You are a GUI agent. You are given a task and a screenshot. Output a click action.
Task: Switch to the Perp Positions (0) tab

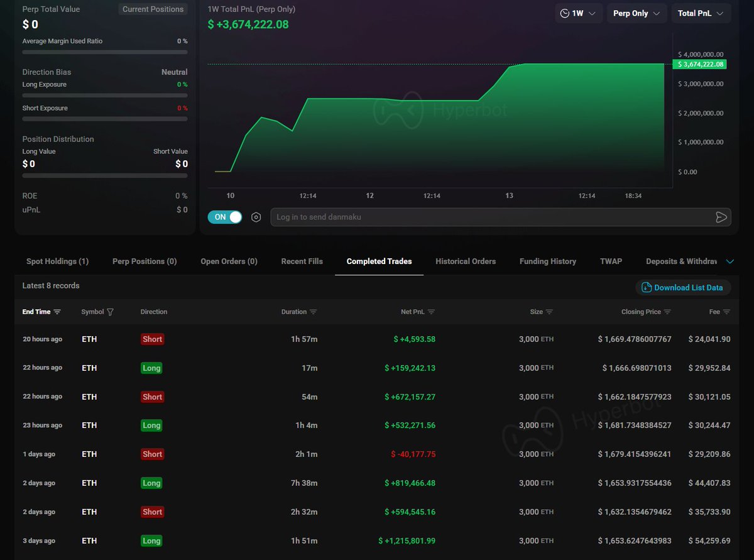click(x=145, y=261)
